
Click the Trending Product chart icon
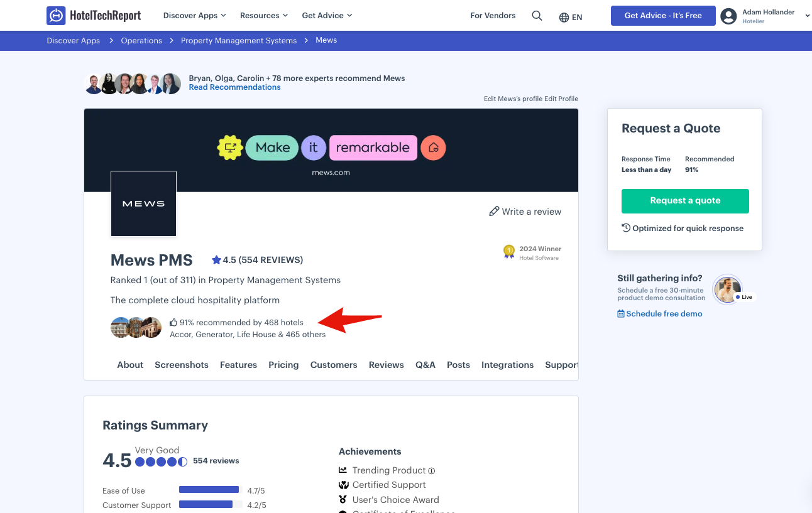click(343, 470)
